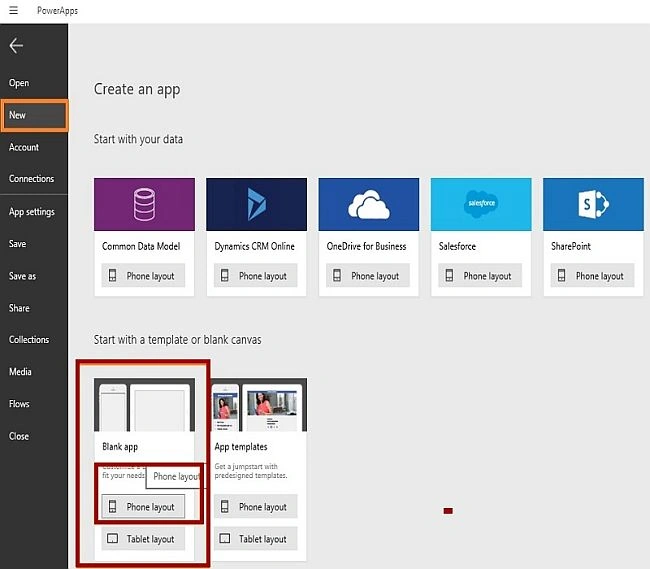Select the SharePoint logo tile

tap(594, 204)
